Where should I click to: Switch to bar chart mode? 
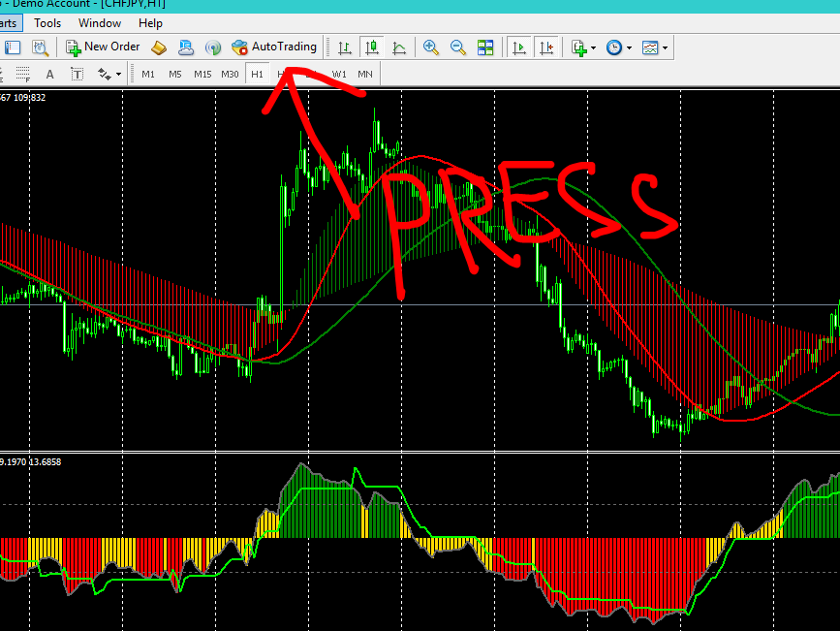[345, 47]
